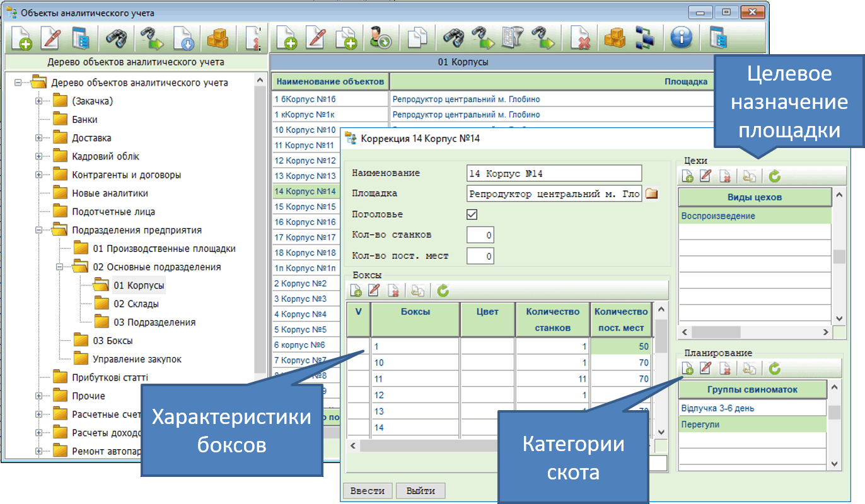Click the delete icon in Цехи toolbar
Screen dimensions: 865x504
point(726,176)
